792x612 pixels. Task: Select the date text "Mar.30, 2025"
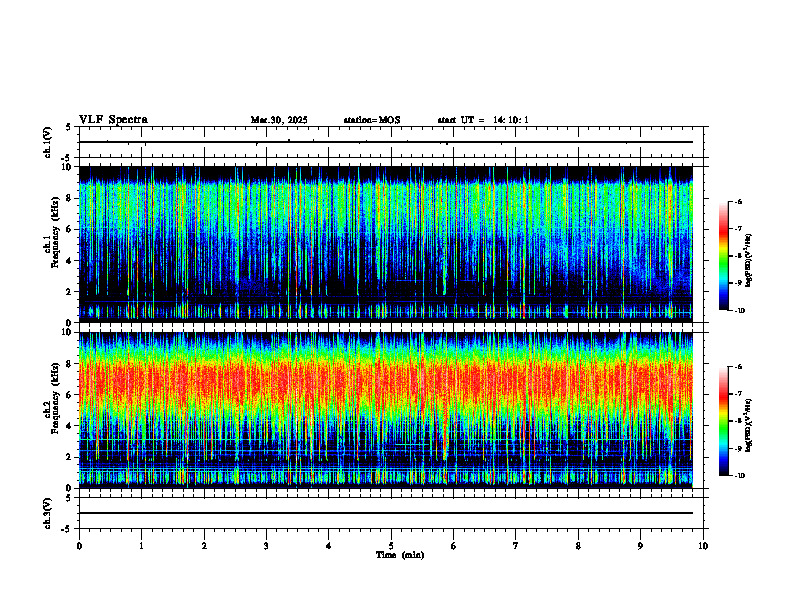point(279,120)
